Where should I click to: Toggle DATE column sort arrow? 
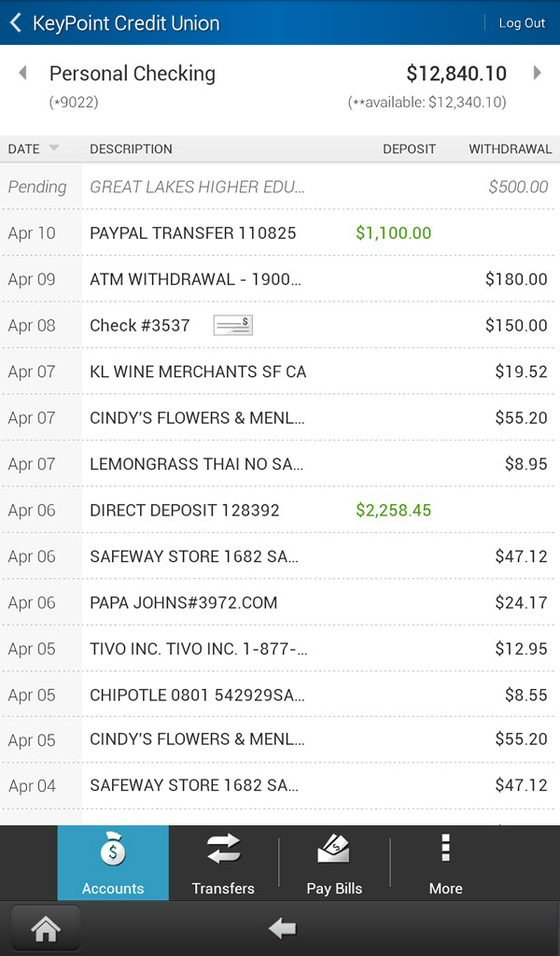click(x=53, y=148)
